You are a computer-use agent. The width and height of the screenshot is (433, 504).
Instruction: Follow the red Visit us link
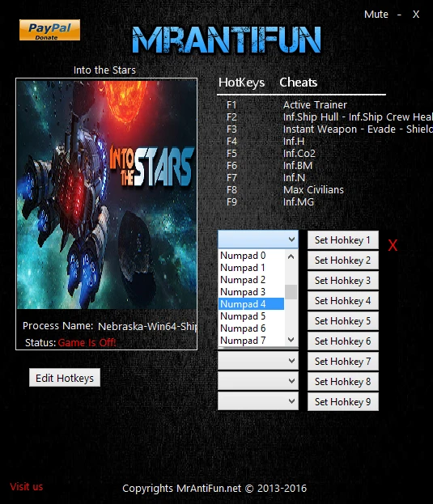27,487
